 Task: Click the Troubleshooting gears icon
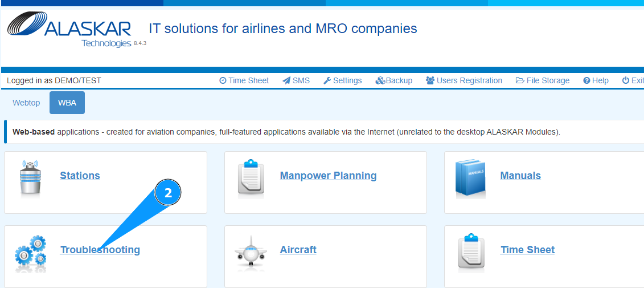30,252
